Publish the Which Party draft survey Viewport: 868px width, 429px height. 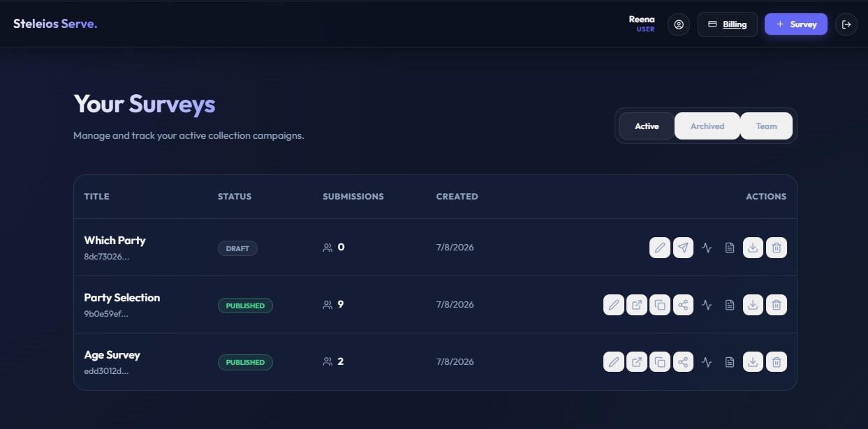coord(684,248)
